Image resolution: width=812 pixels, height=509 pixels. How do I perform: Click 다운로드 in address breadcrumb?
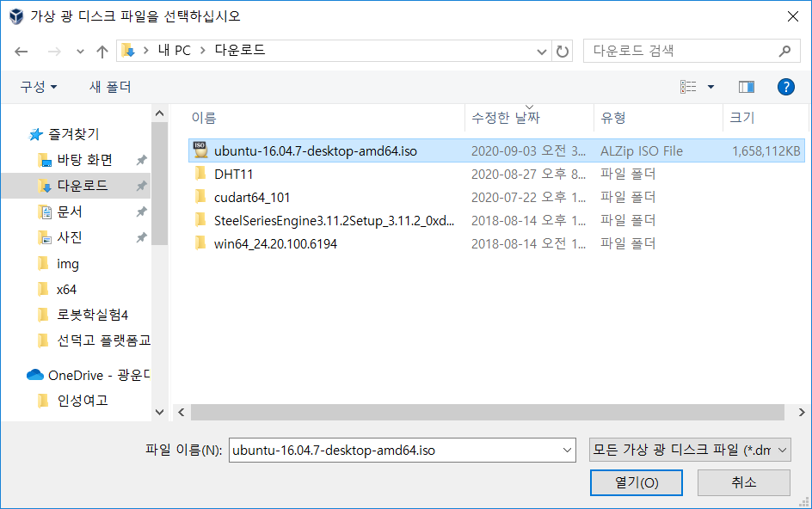pyautogui.click(x=240, y=50)
